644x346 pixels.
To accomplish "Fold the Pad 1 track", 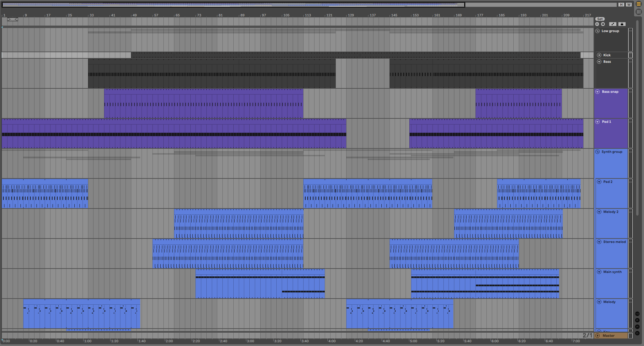I will [x=598, y=122].
